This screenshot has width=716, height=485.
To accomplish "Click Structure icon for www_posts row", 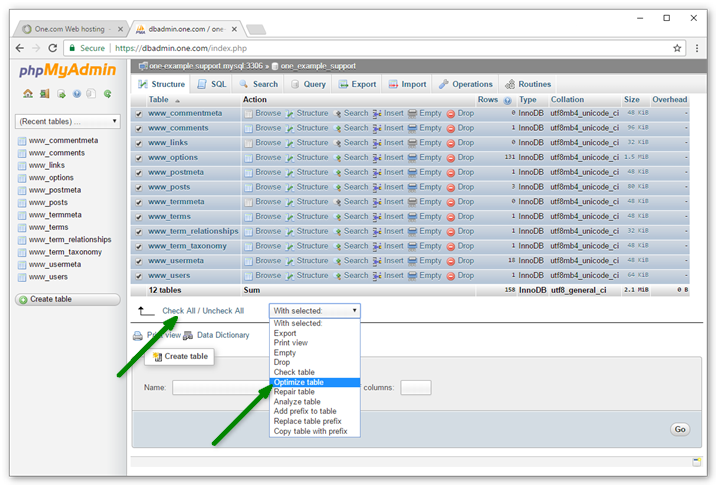I will pos(290,187).
